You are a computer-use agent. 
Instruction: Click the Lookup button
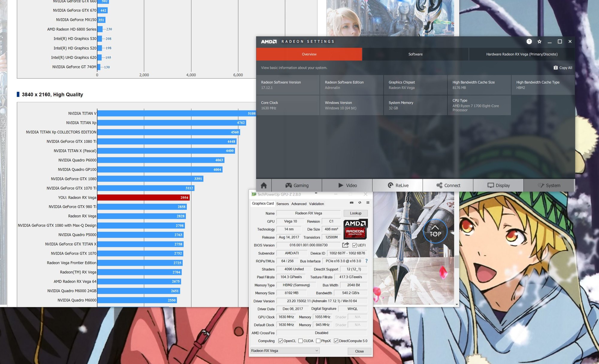click(x=356, y=213)
